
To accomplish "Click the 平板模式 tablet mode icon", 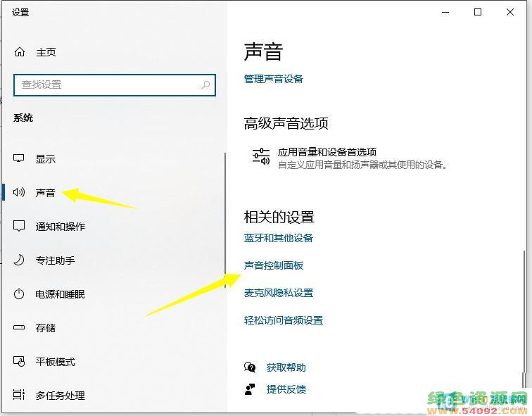I will coord(19,361).
